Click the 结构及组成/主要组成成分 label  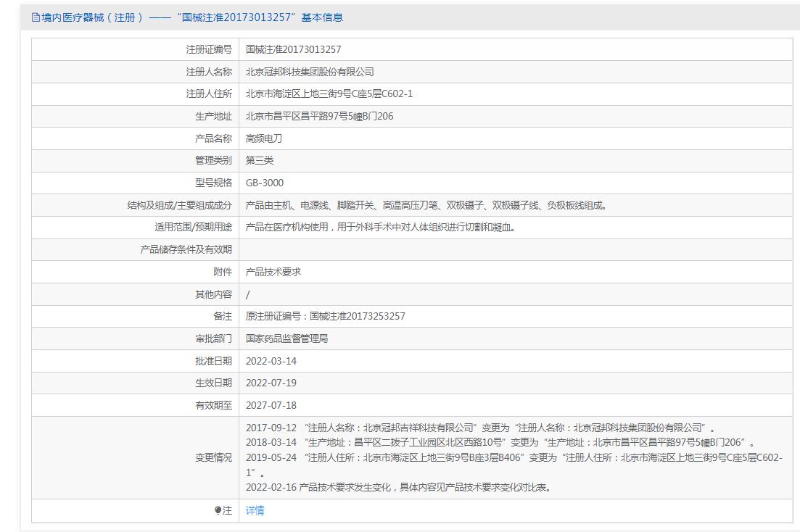(180, 205)
